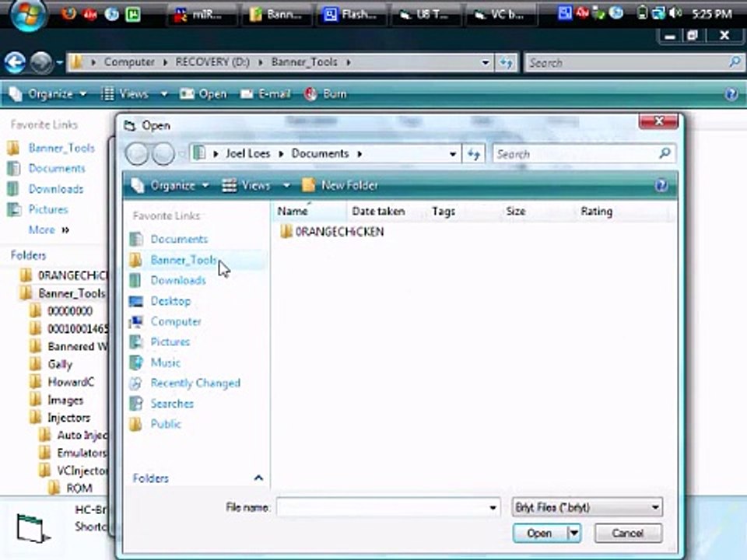This screenshot has width=747, height=560.
Task: Click the Explorer window Back arrow
Action: (x=15, y=62)
